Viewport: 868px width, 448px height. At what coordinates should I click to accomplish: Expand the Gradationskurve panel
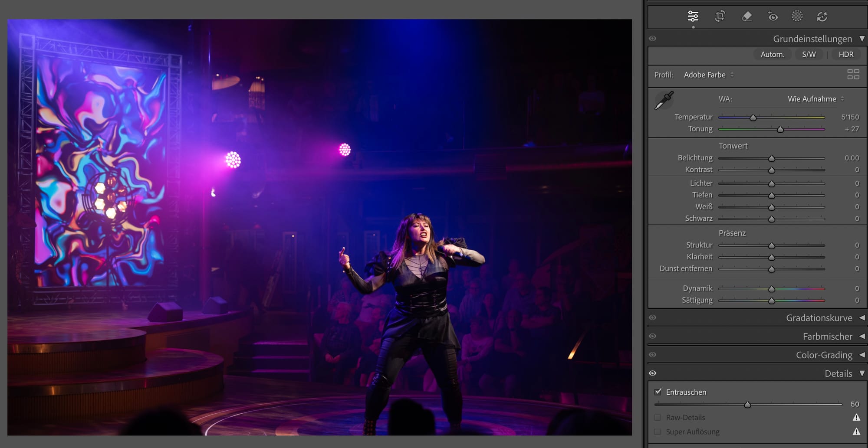coord(819,318)
